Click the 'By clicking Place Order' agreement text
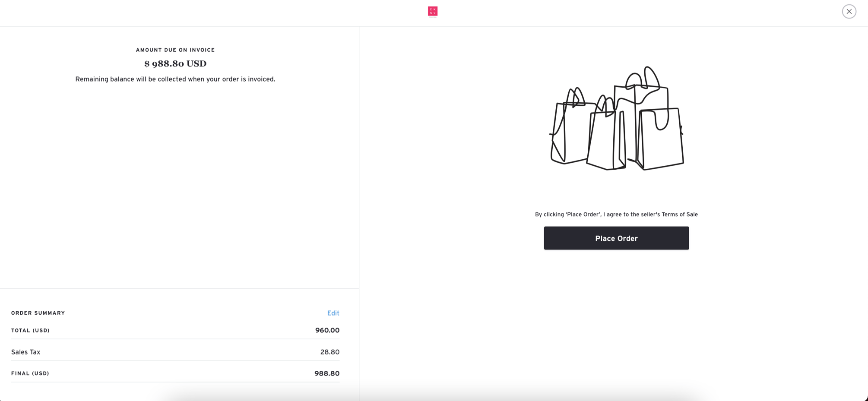The image size is (868, 401). [616, 215]
